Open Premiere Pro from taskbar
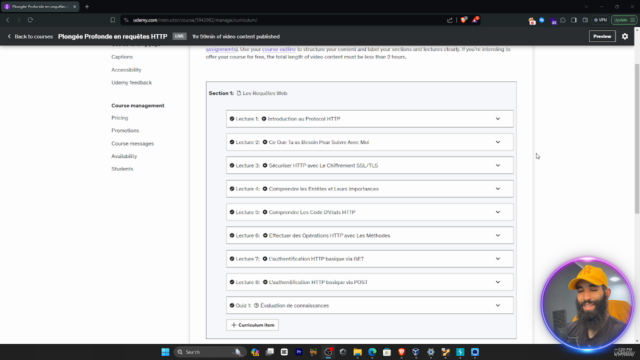This screenshot has height=360, width=640. pos(299,352)
